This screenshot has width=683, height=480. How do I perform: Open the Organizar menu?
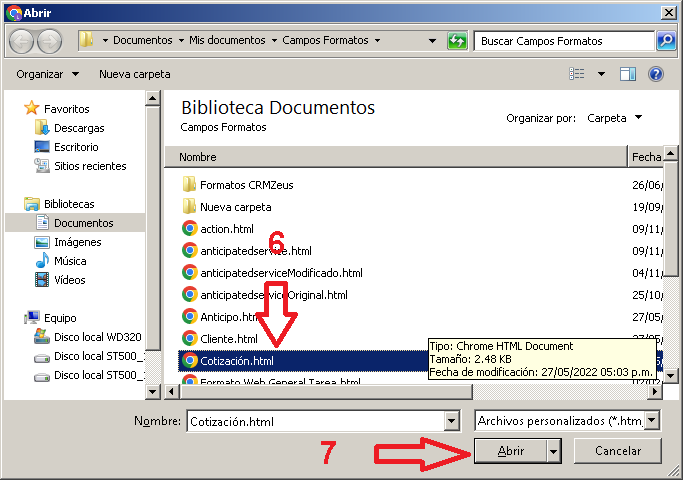tap(48, 74)
